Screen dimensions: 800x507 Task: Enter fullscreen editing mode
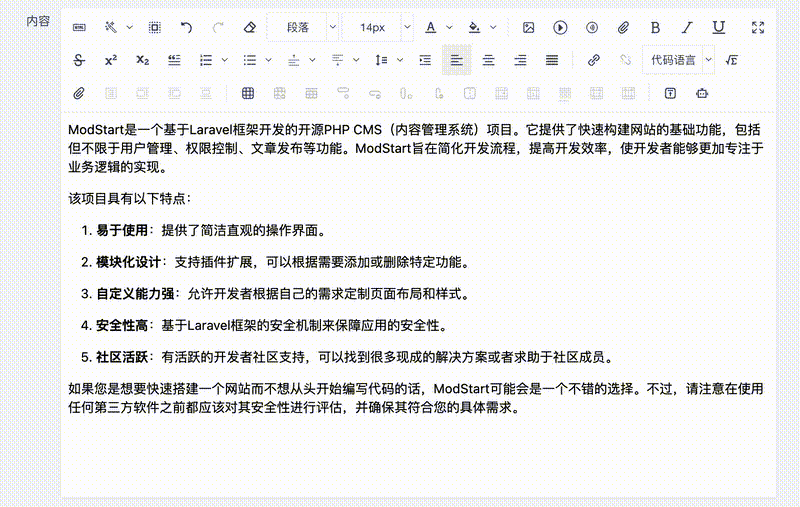(758, 27)
